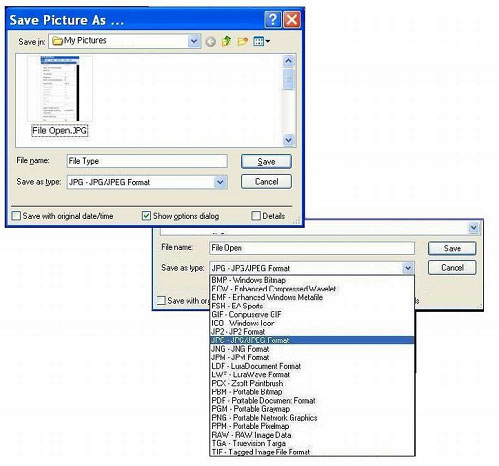Select PPM - Portable Pixelmap entry
Viewport: 499px width, 466px height.
click(312, 426)
